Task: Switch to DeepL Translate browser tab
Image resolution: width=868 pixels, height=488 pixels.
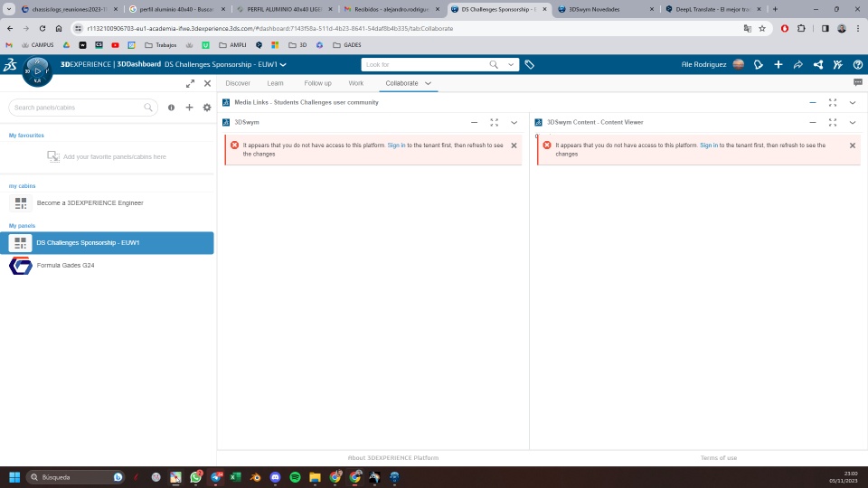Action: coord(712,9)
